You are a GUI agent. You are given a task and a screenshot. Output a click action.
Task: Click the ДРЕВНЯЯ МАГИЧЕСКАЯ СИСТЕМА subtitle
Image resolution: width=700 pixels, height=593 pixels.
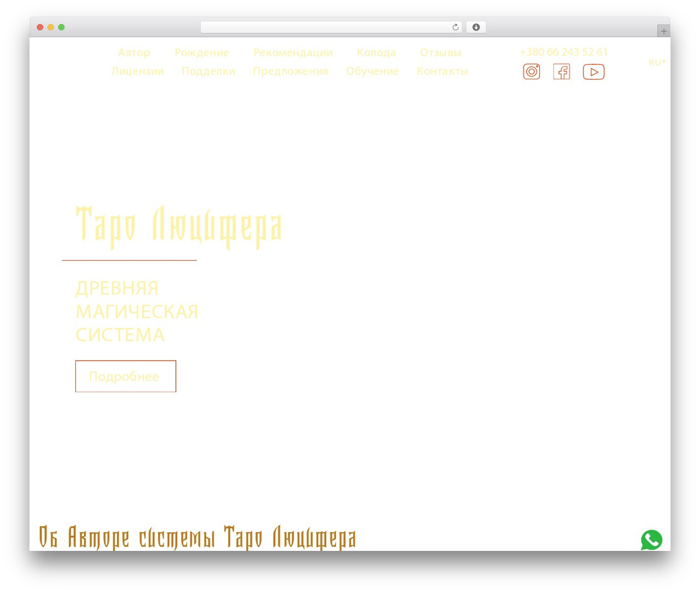coord(137,311)
